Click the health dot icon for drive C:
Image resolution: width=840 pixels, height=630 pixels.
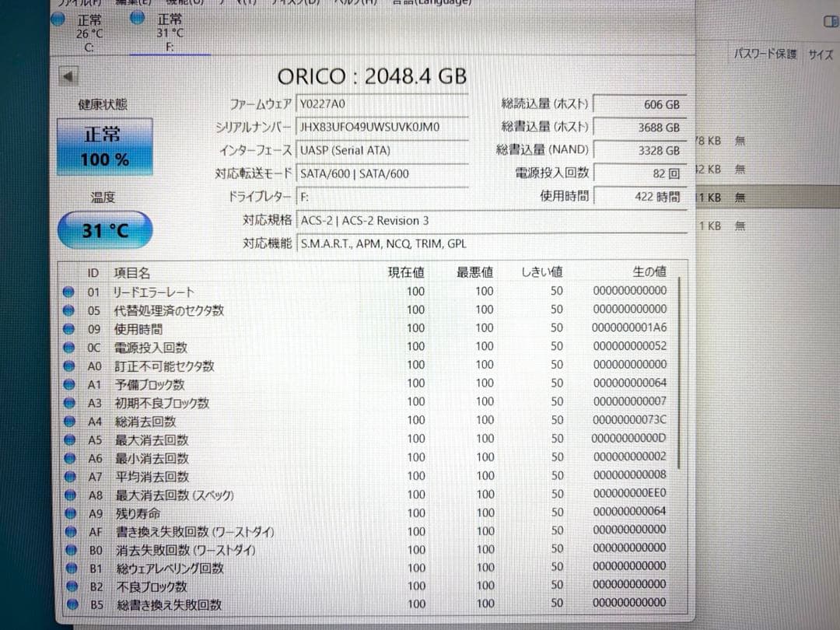pos(58,19)
